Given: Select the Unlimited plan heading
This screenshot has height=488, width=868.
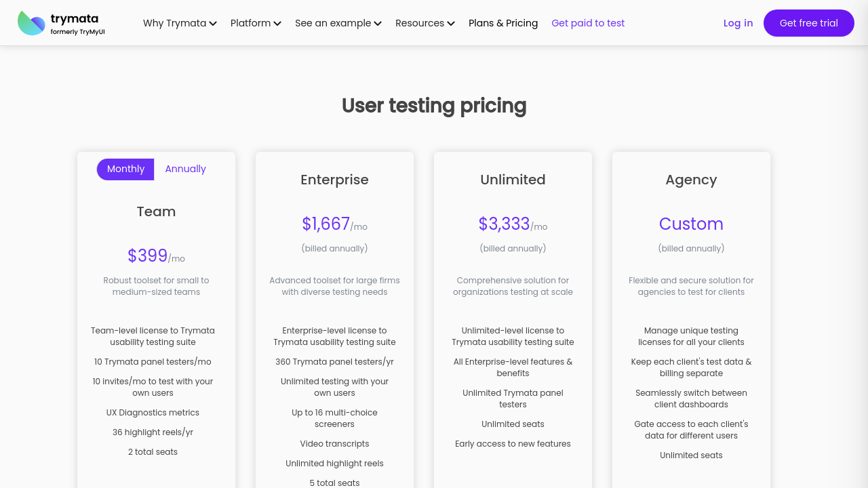Looking at the screenshot, I should pos(513,180).
